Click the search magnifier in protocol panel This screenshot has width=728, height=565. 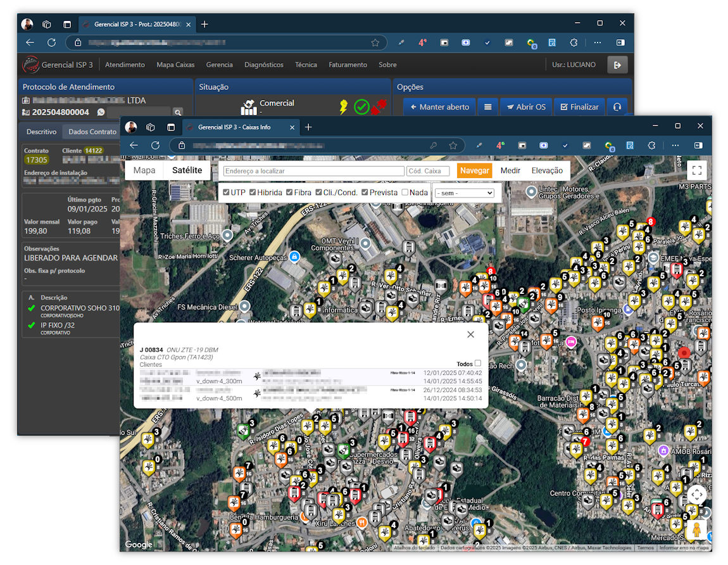(x=178, y=113)
